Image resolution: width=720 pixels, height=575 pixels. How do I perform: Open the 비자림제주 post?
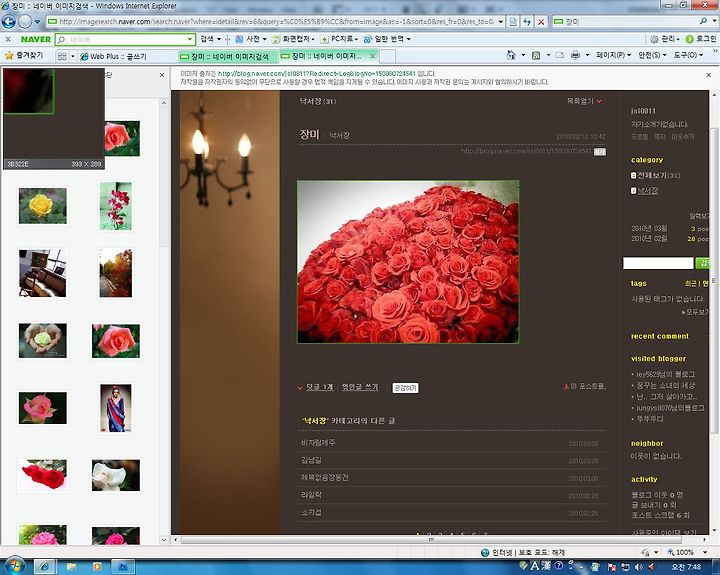pyautogui.click(x=318, y=443)
